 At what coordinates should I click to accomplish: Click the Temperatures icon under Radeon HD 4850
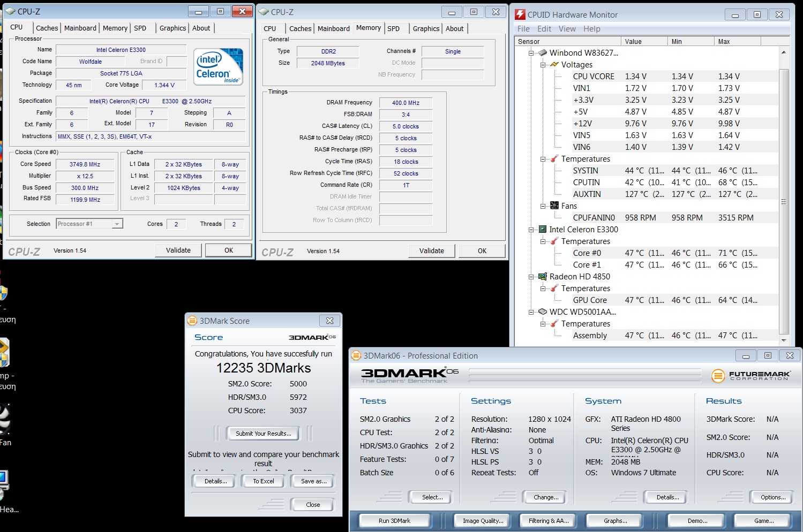(554, 288)
